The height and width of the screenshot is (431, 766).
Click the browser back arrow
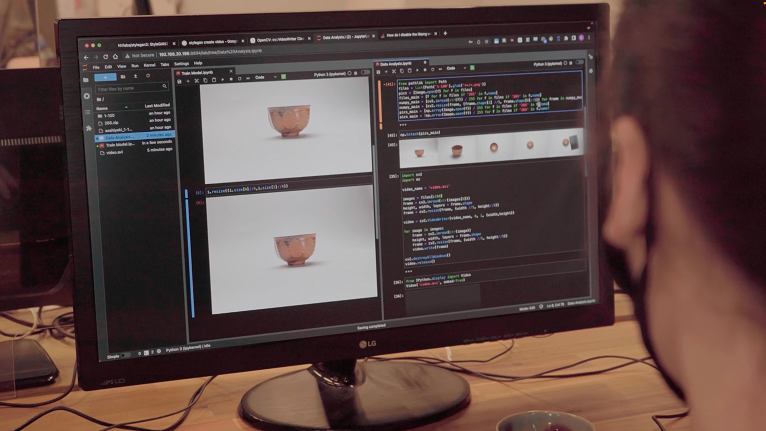[x=85, y=56]
